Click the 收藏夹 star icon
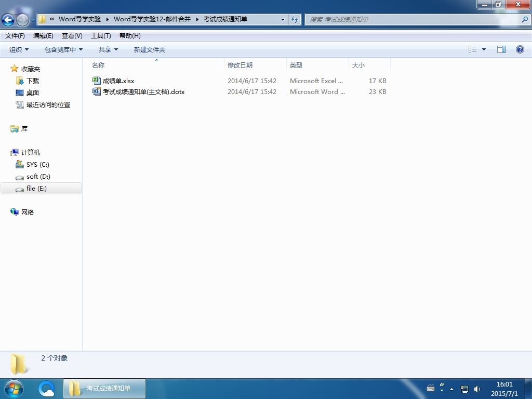 click(14, 69)
